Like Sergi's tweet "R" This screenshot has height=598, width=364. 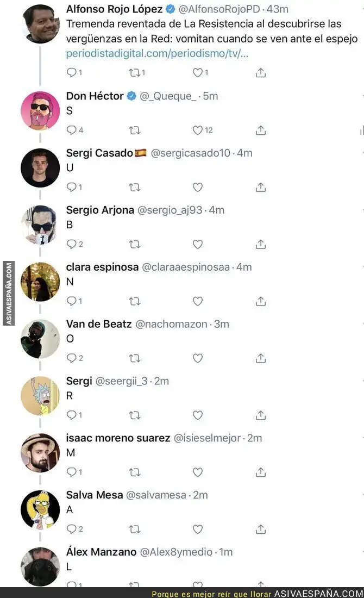pyautogui.click(x=198, y=415)
